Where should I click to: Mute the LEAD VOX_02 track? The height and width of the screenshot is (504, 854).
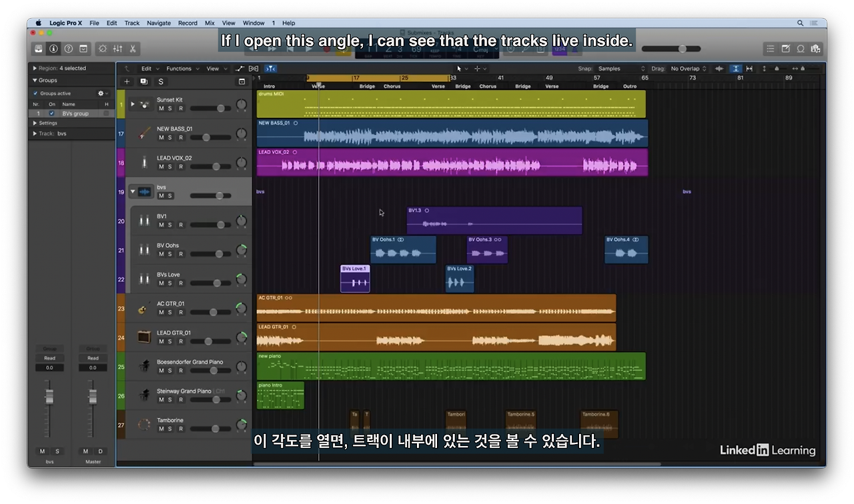pos(161,167)
